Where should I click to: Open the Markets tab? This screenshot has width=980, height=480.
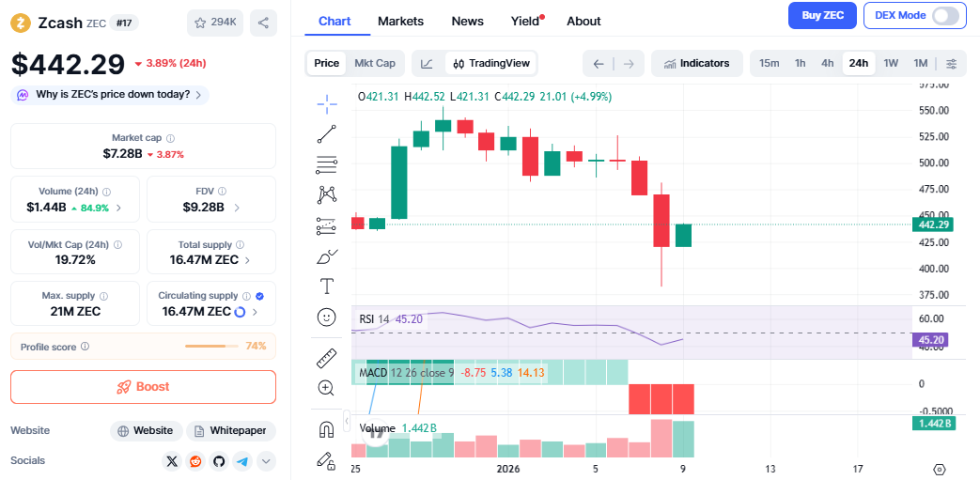click(x=400, y=21)
